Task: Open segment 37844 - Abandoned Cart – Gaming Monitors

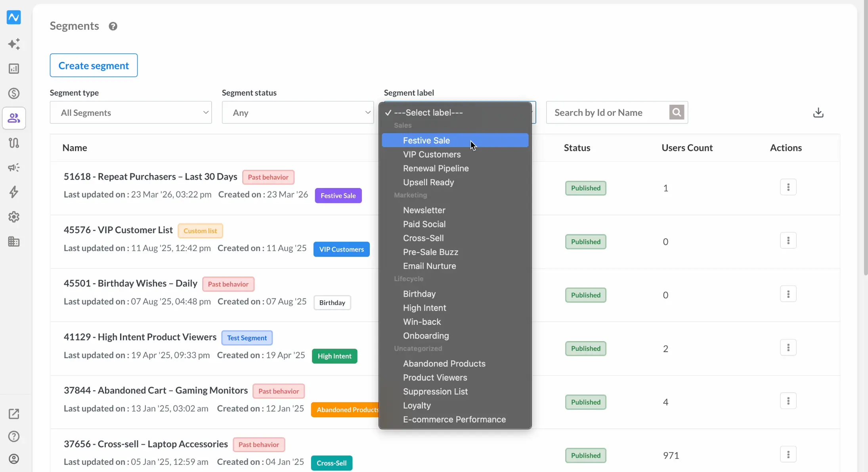Action: (x=156, y=390)
